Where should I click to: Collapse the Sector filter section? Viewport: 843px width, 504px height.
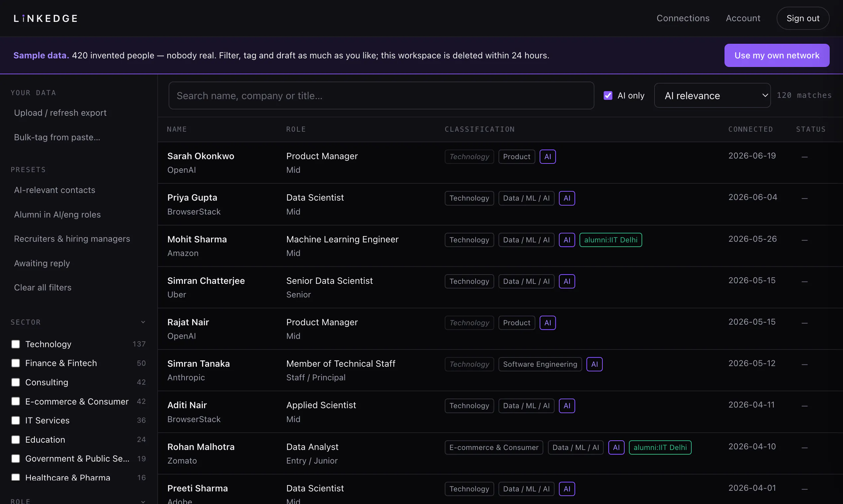pos(143,322)
